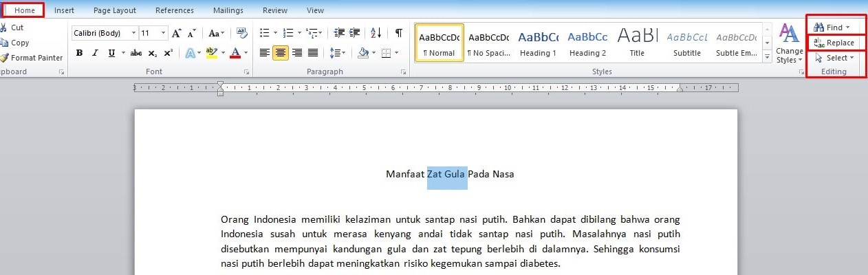868x275 pixels.
Task: Click the Sort icon in Paragraph group
Action: [x=376, y=33]
